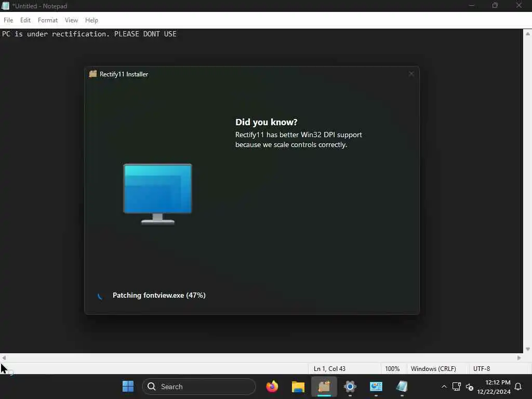Click the Notepad icon in title bar
Viewport: 532px width, 399px height.
[5, 6]
